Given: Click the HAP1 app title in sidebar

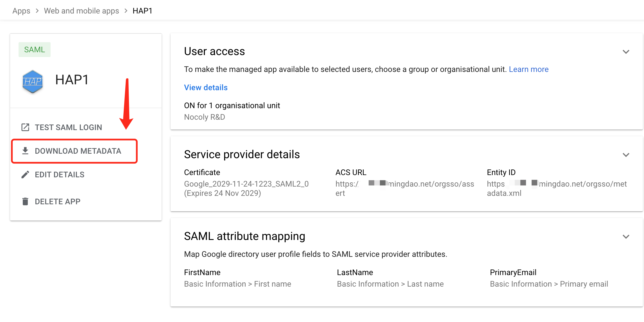Looking at the screenshot, I should [72, 80].
